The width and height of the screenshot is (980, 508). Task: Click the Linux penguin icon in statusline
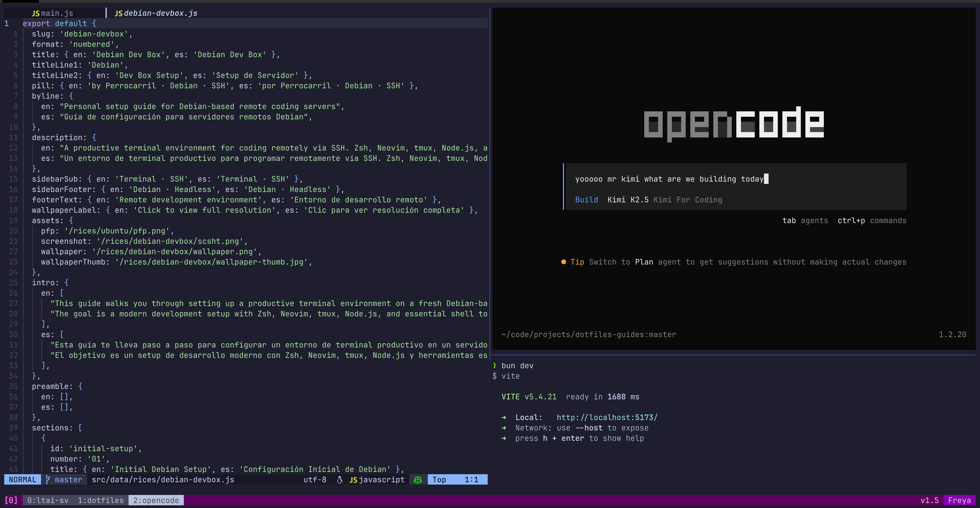coord(340,480)
